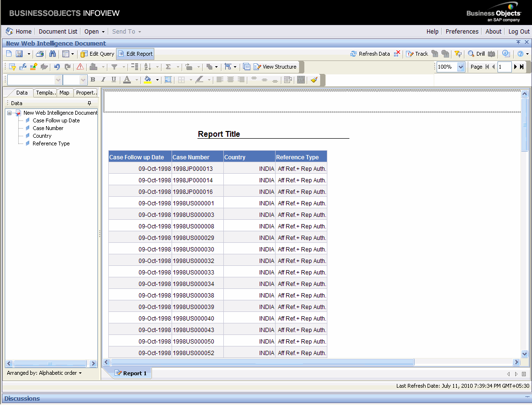532x405 pixels.
Task: Click the Home link
Action: tap(19, 31)
